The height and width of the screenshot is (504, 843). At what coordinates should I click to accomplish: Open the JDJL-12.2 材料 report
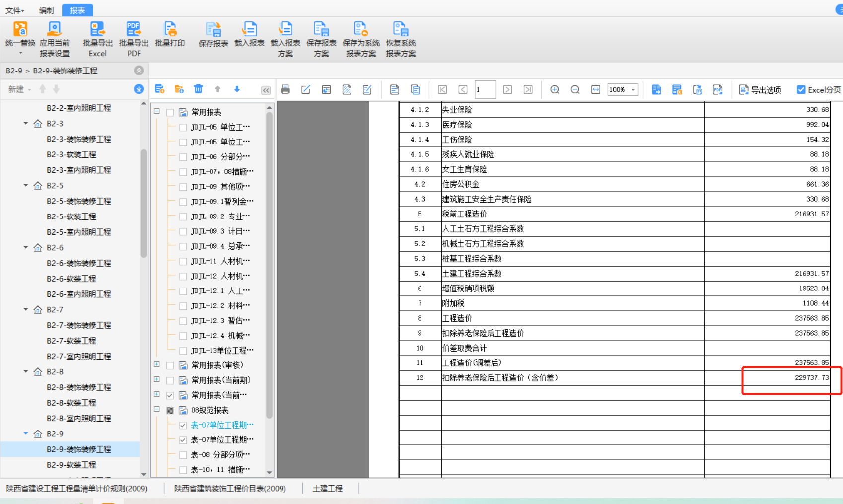220,306
